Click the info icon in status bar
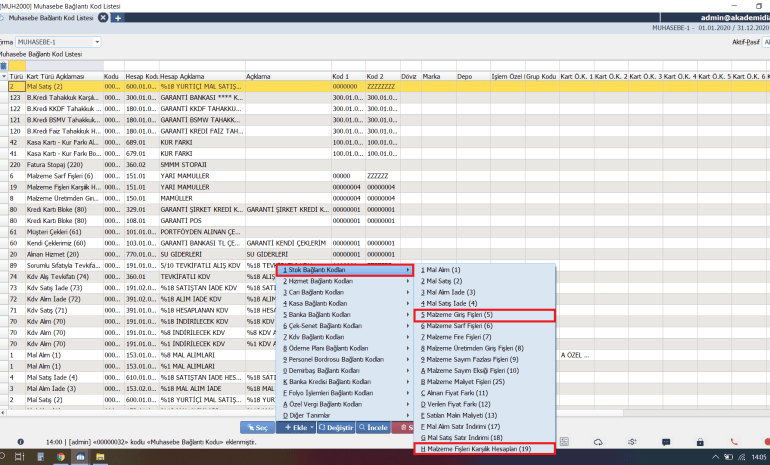Screen dimensions: 770x465 [x=21, y=442]
